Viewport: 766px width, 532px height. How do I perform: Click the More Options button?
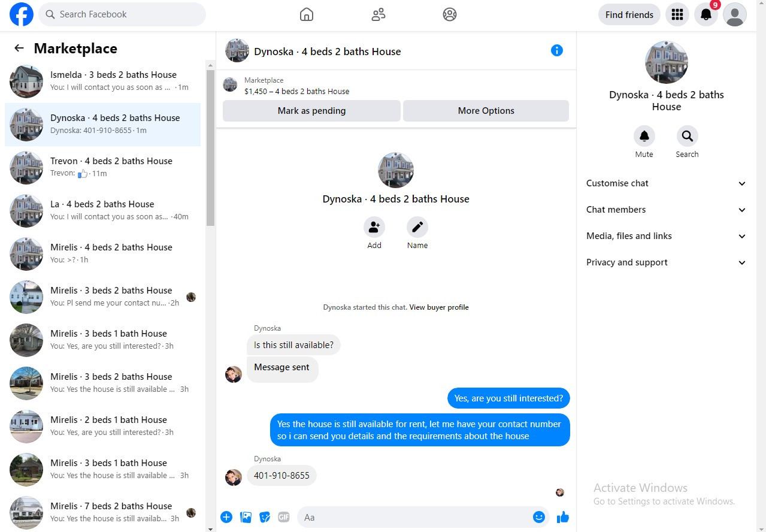click(486, 111)
